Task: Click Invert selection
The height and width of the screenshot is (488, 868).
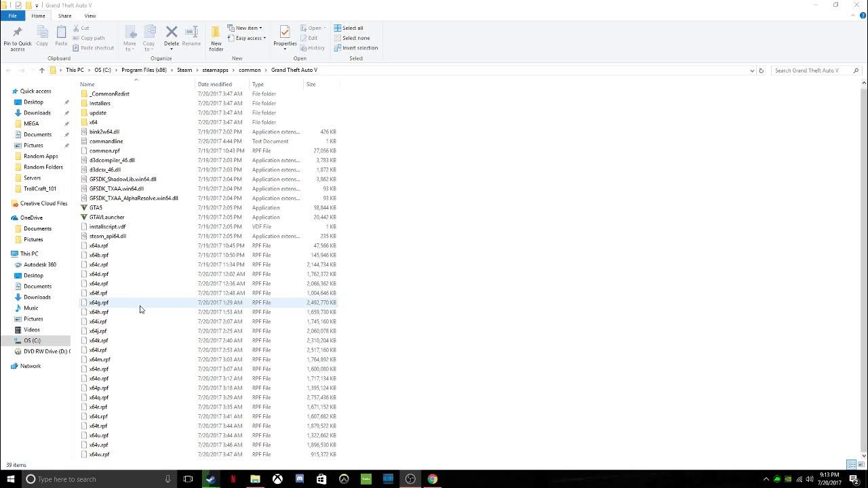Action: click(356, 48)
